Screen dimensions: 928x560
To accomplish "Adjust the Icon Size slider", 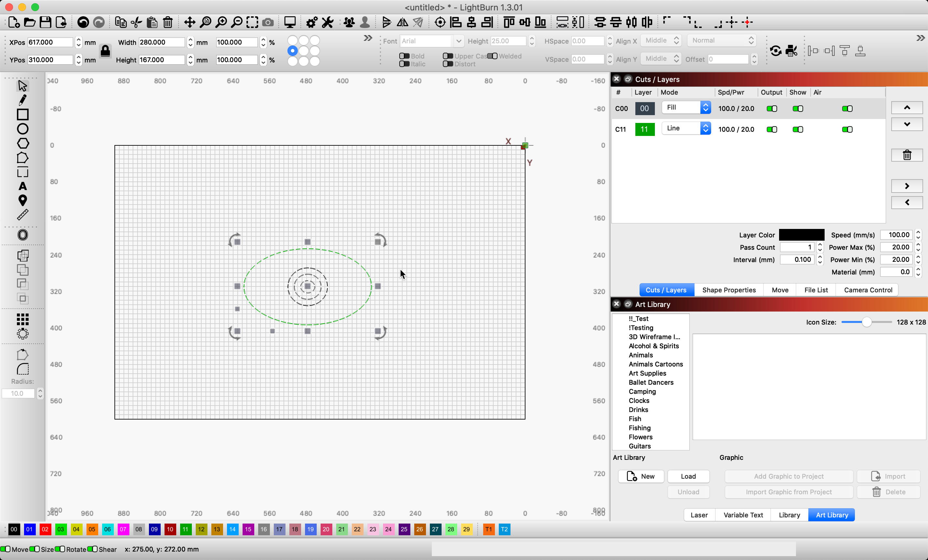I will [x=866, y=322].
